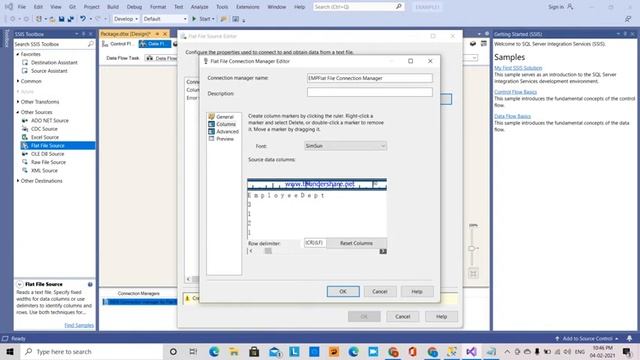Open the Extensions menu
The width and height of the screenshot is (640, 360).
coord(247,7)
